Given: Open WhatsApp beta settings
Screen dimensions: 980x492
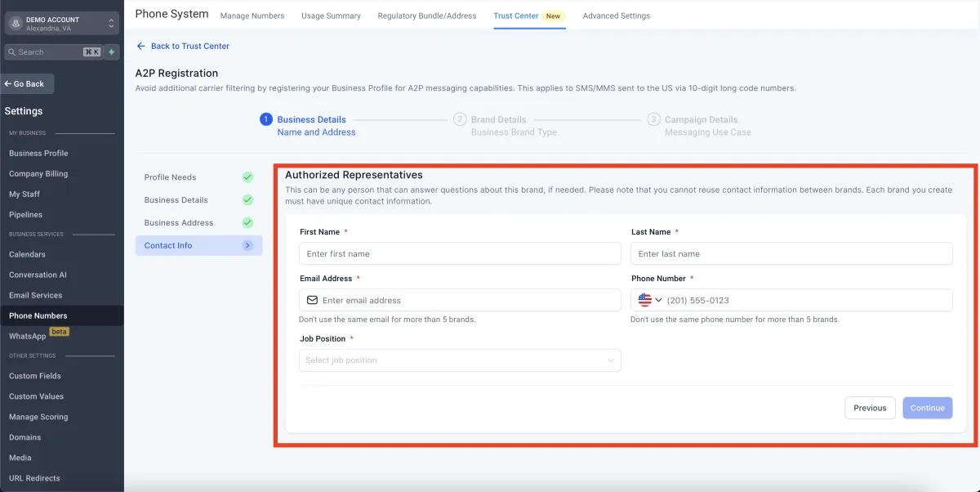Looking at the screenshot, I should 38,335.
